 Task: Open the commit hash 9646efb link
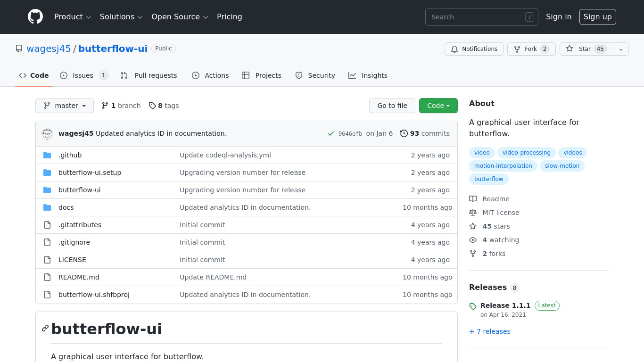(x=350, y=134)
